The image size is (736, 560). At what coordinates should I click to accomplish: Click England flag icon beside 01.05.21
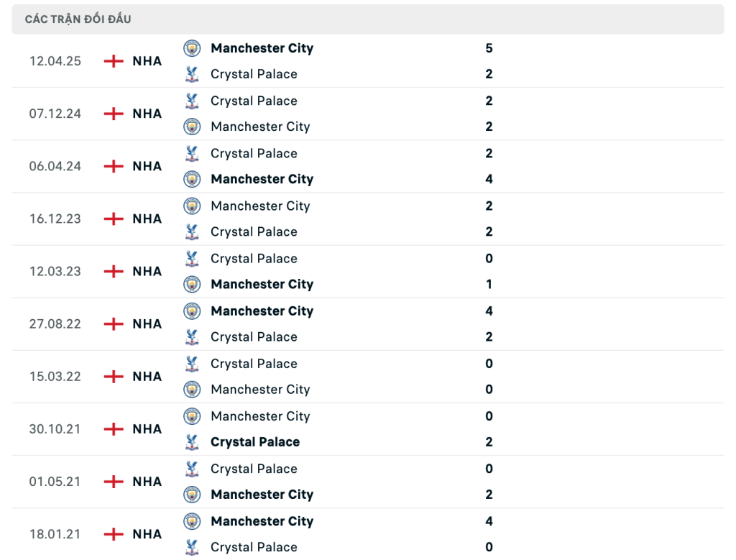(x=113, y=482)
